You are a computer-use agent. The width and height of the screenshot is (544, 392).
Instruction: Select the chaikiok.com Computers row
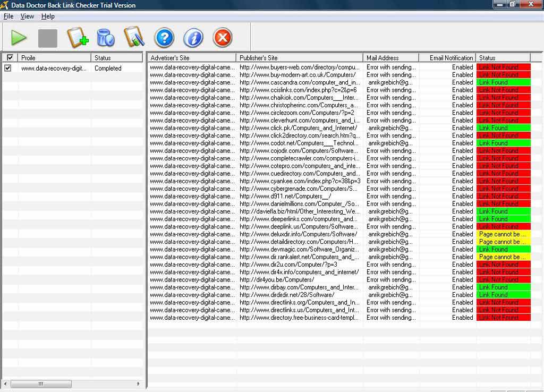[x=340, y=98]
